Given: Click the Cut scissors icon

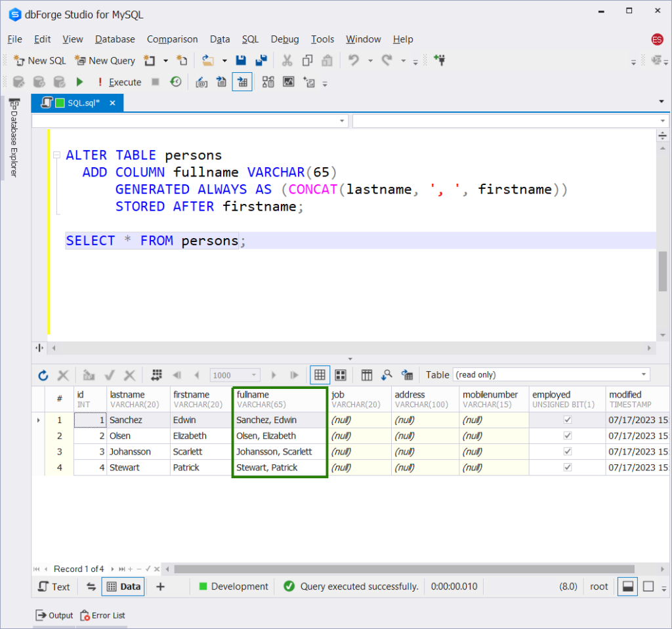Looking at the screenshot, I should (287, 60).
